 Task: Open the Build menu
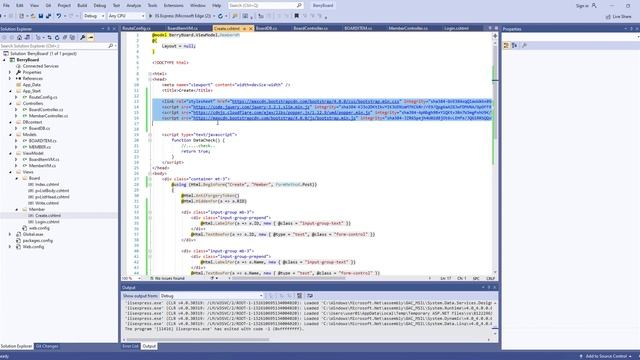[82, 5]
